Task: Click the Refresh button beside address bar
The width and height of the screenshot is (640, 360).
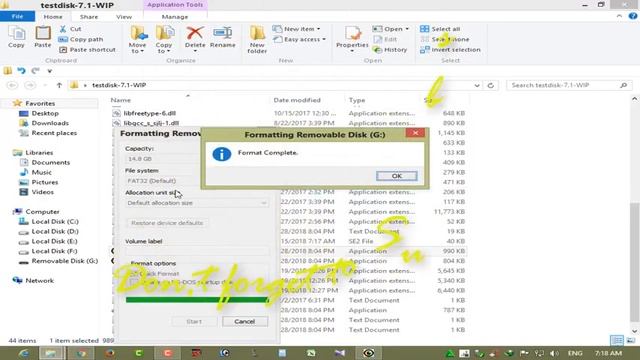Action: coord(491,85)
